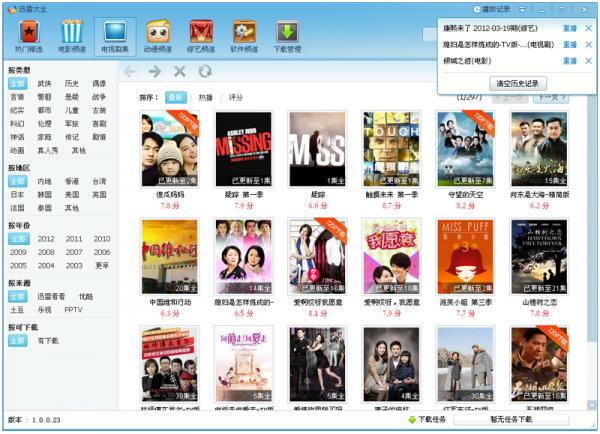Go forward with the right arrow
600x434 pixels.
pos(155,71)
